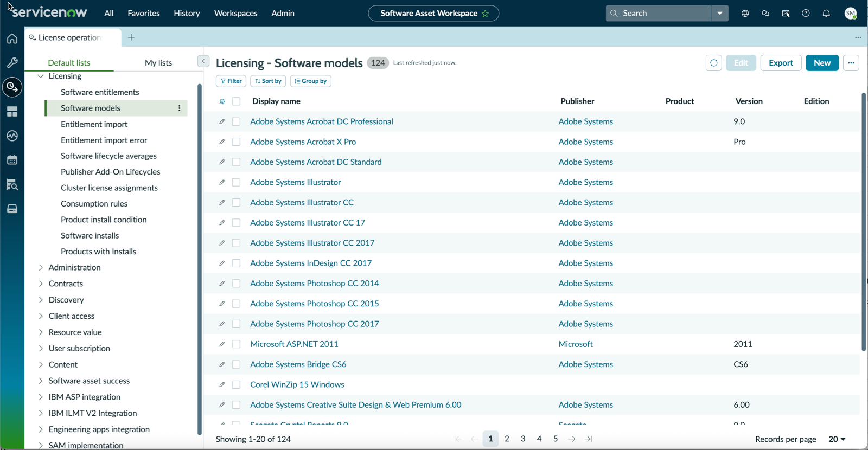Open Adobe Systems Photoshop CC 2017 link

315,324
